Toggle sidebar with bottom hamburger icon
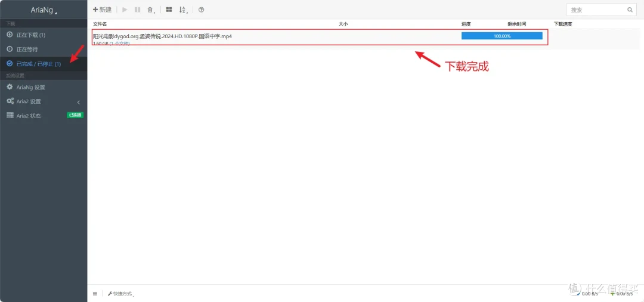 pyautogui.click(x=95, y=294)
